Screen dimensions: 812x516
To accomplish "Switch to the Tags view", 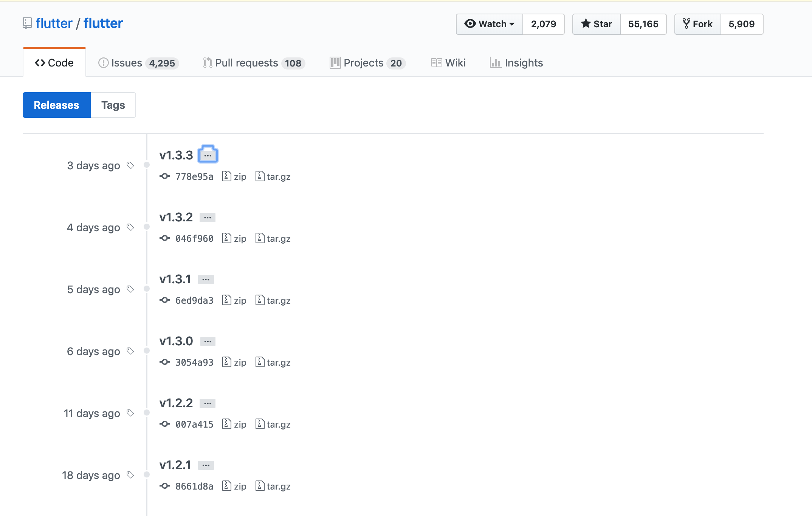I will (x=113, y=105).
